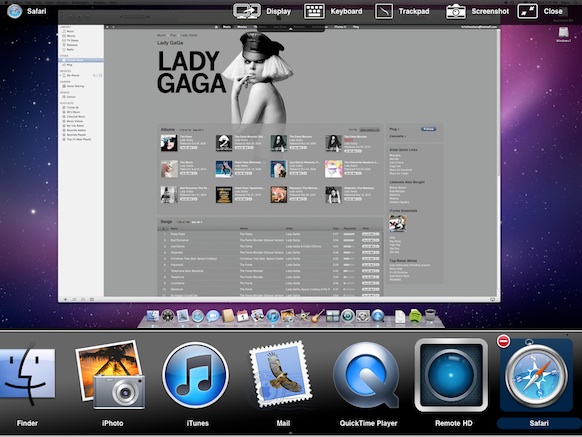The height and width of the screenshot is (437, 582).
Task: Expand the iPhone device in iTunes sidebar
Action: coord(61,75)
